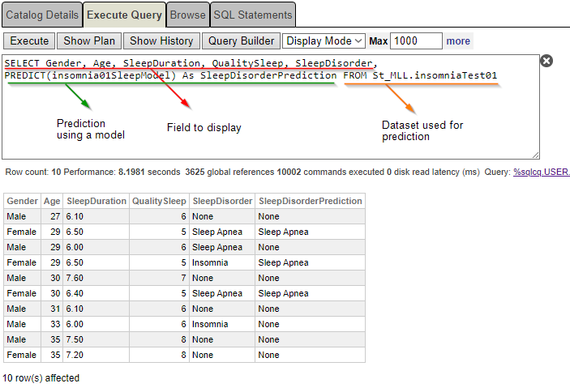
Task: Click the Show History button
Action: coord(161,40)
